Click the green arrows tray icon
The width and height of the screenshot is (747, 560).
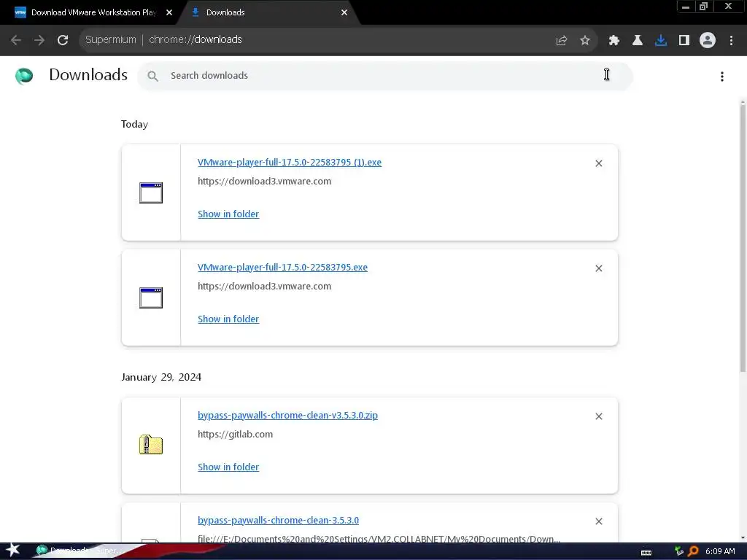679,551
